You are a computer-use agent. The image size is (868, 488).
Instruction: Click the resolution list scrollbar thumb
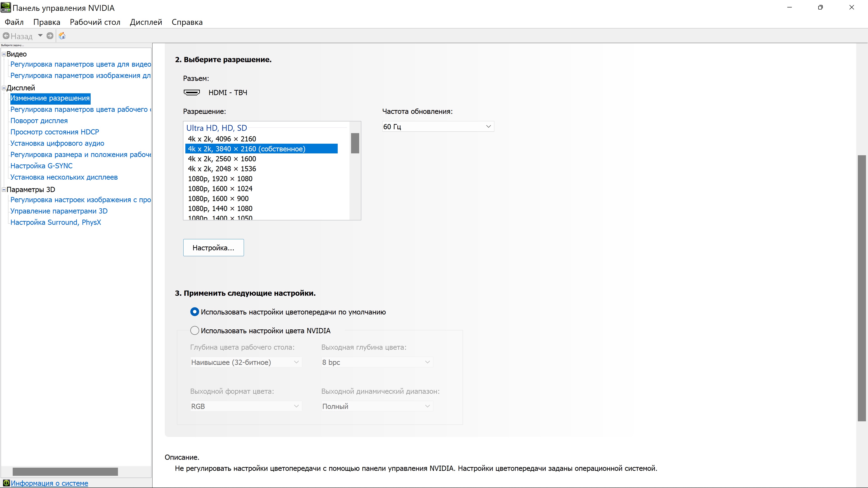355,143
